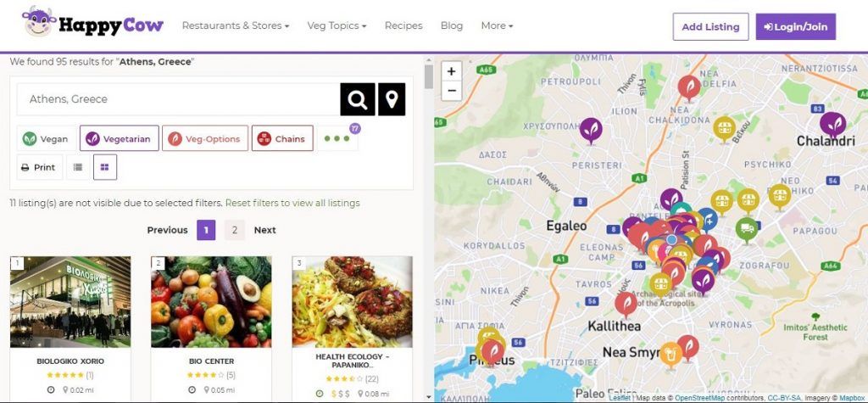Viewport: 868px width, 403px height.
Task: Click the location pin button
Action: click(391, 99)
